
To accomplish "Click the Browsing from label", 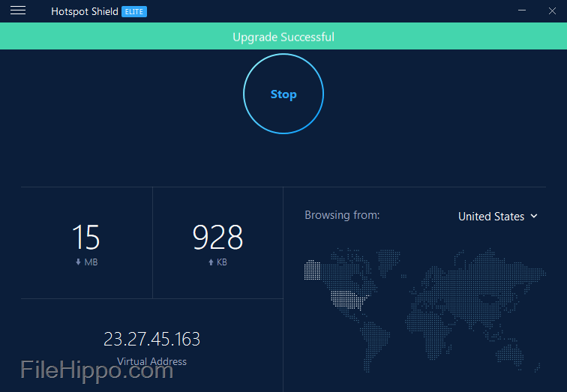I will (x=342, y=215).
